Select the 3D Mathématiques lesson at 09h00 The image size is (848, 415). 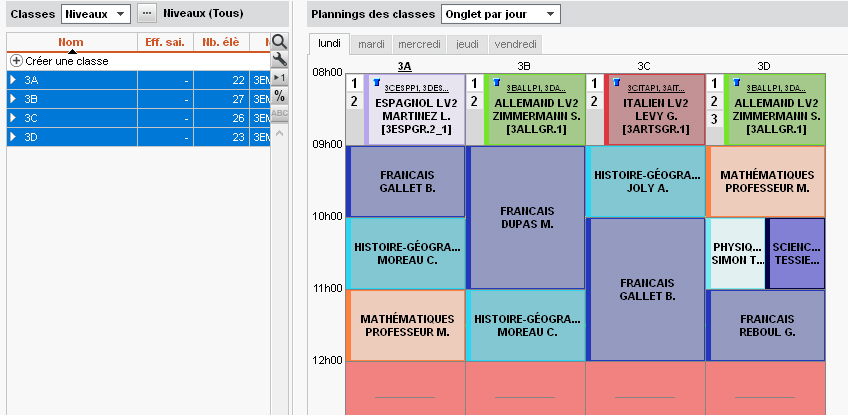[x=766, y=182]
